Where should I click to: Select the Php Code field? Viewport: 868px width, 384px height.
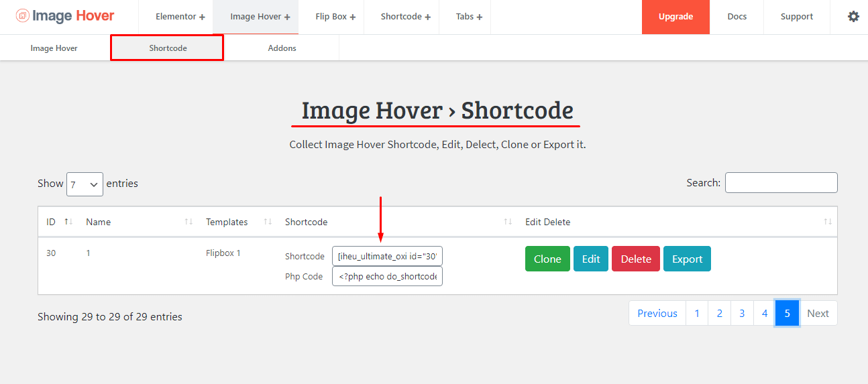point(387,276)
